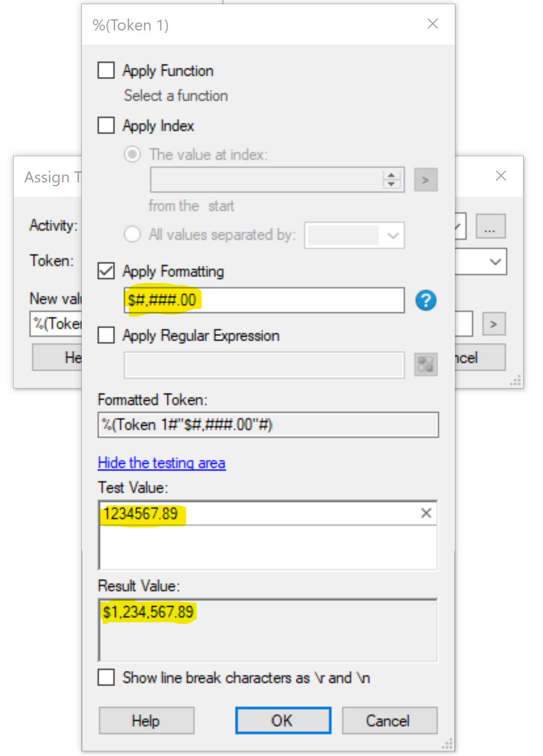Click the token picker arrow beside New value

click(x=493, y=324)
